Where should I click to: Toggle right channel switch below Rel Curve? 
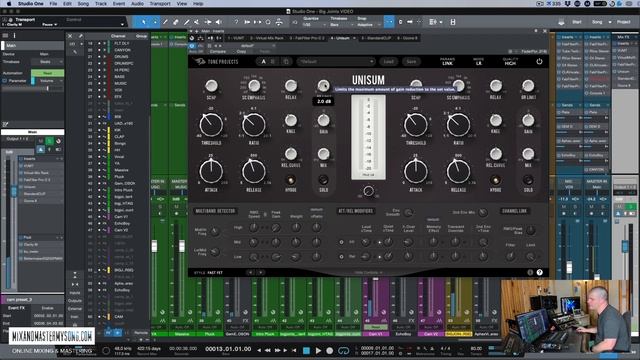click(496, 180)
